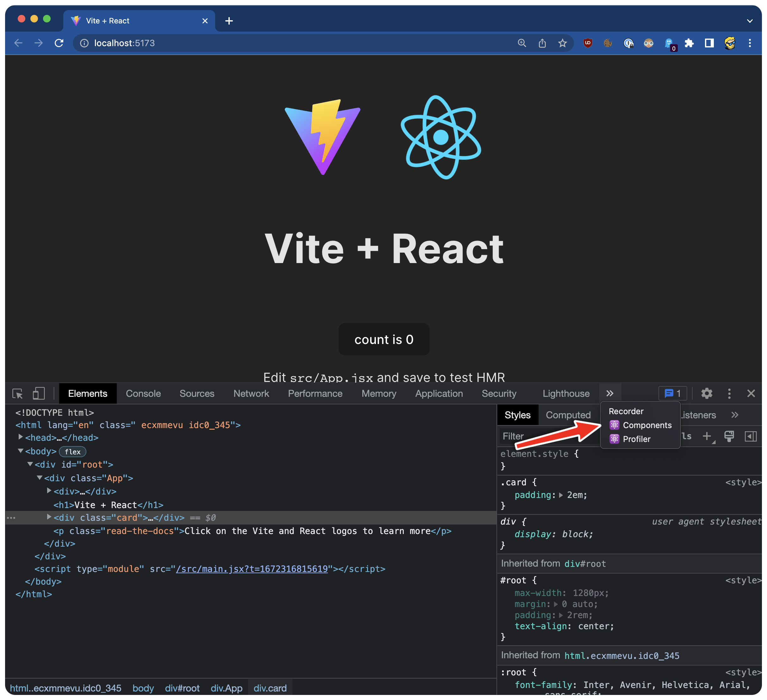Open DevTools settings gear

tap(707, 393)
